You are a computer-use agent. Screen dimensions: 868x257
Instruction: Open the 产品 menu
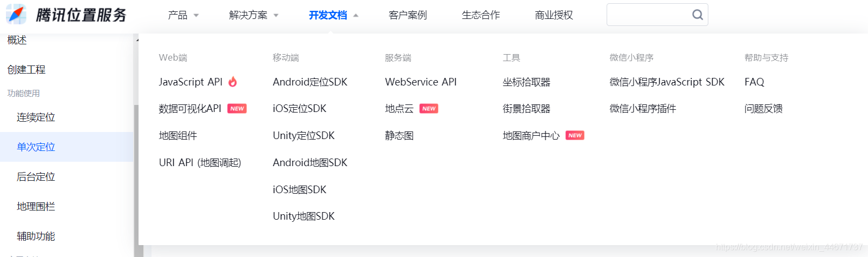tap(177, 15)
